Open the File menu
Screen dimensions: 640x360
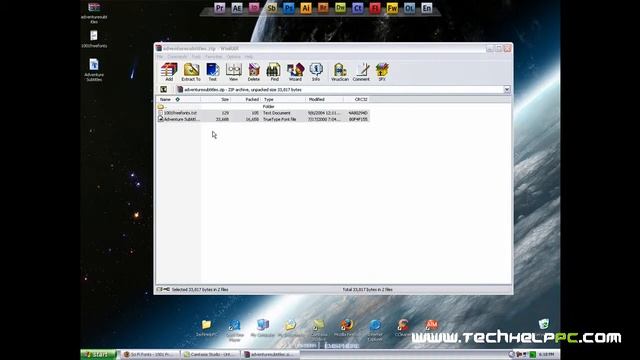(x=160, y=57)
